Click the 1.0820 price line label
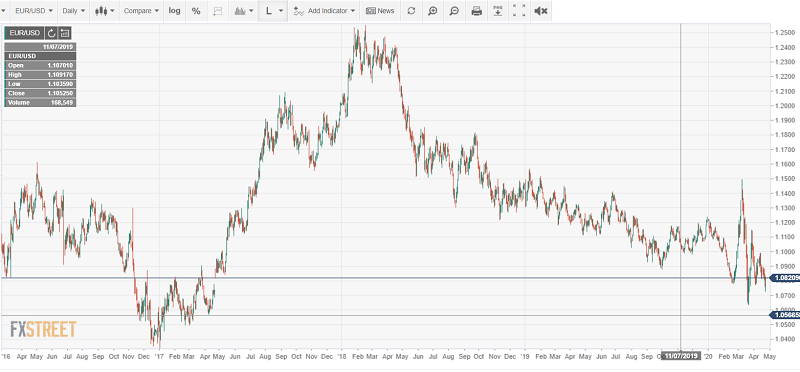Viewport: 800px width, 372px height. 784,278
